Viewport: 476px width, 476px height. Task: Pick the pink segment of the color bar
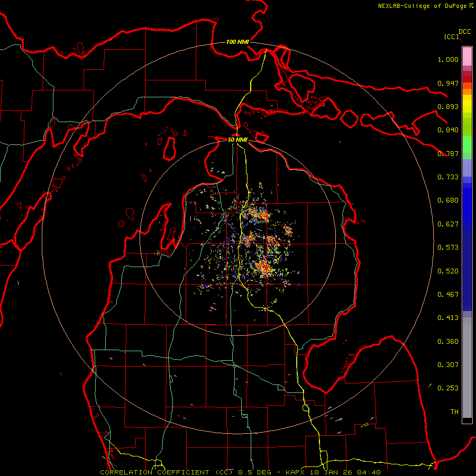[x=467, y=56]
